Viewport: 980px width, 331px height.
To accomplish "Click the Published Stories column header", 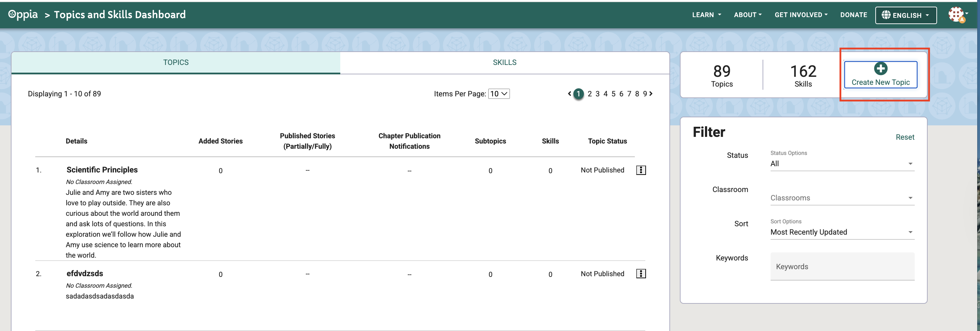I will pyautogui.click(x=307, y=141).
